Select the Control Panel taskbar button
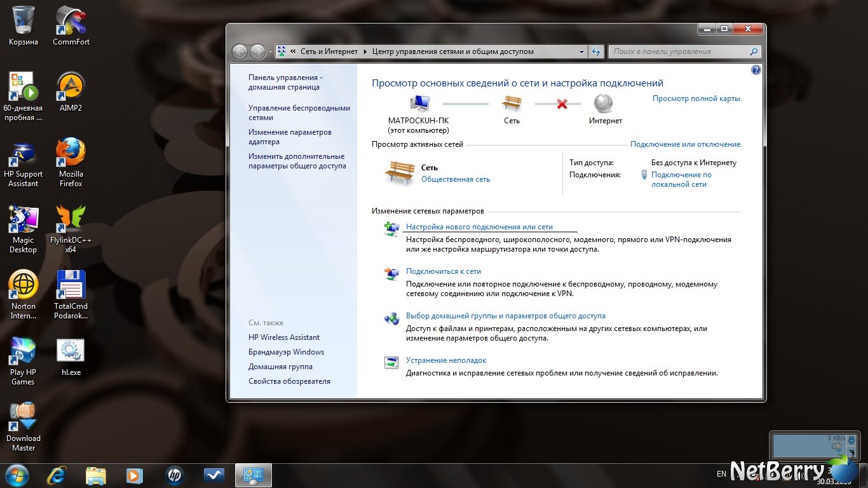 click(x=254, y=475)
